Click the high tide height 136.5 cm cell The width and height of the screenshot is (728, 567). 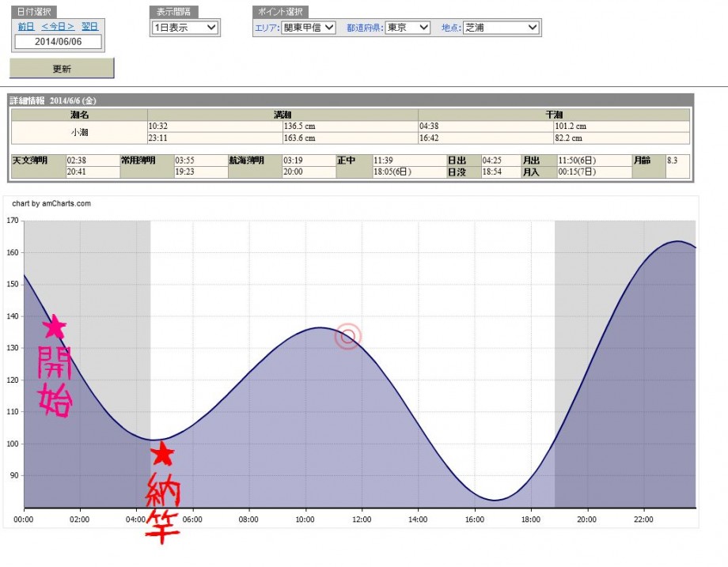350,127
